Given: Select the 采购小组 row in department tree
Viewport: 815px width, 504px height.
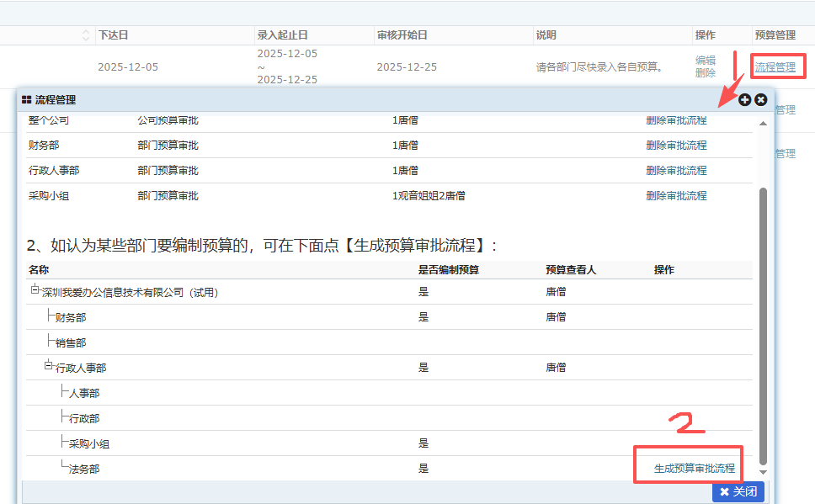Looking at the screenshot, I should 89,443.
